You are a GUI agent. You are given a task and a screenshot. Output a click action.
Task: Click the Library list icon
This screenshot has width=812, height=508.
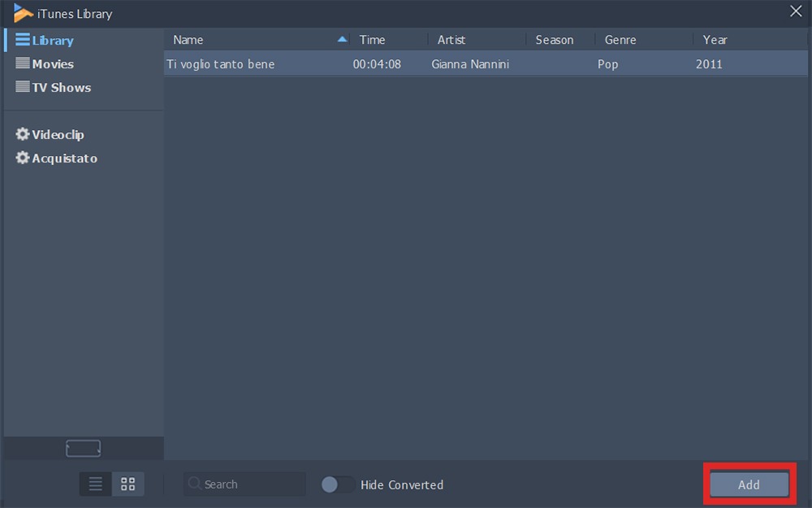[x=22, y=39]
